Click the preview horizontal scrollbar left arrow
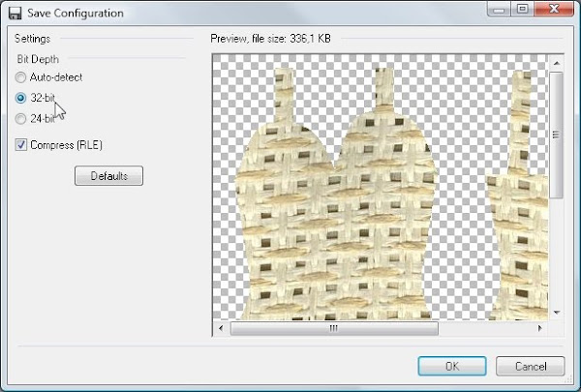 click(221, 328)
